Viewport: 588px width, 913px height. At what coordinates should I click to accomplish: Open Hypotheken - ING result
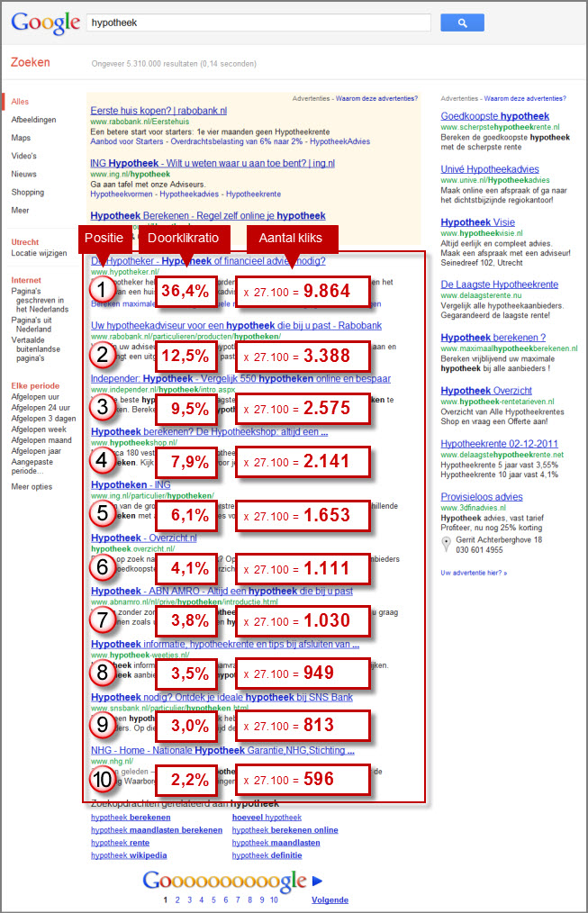pos(131,484)
